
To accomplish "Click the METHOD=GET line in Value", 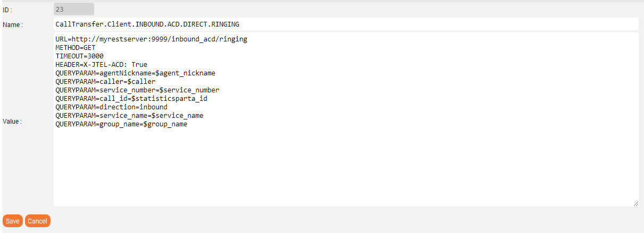I will pyautogui.click(x=76, y=48).
